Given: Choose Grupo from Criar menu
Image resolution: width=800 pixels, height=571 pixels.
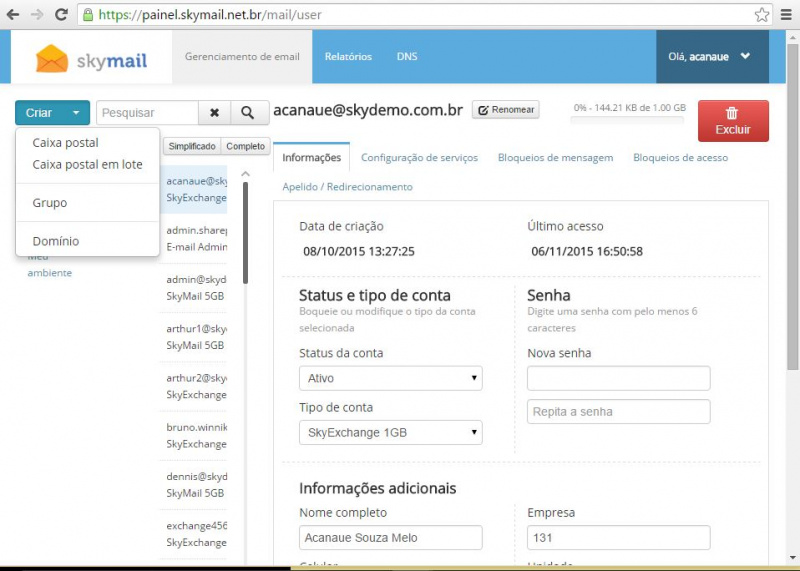Looking at the screenshot, I should [50, 203].
